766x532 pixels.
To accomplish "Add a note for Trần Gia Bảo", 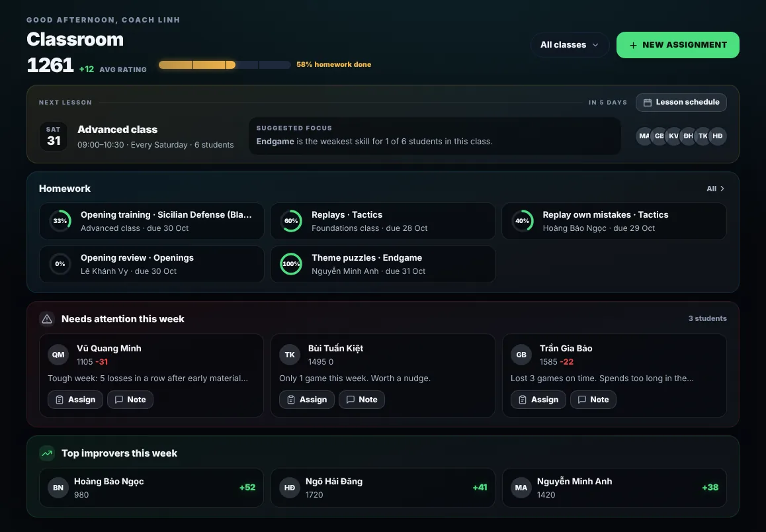I will click(x=593, y=400).
